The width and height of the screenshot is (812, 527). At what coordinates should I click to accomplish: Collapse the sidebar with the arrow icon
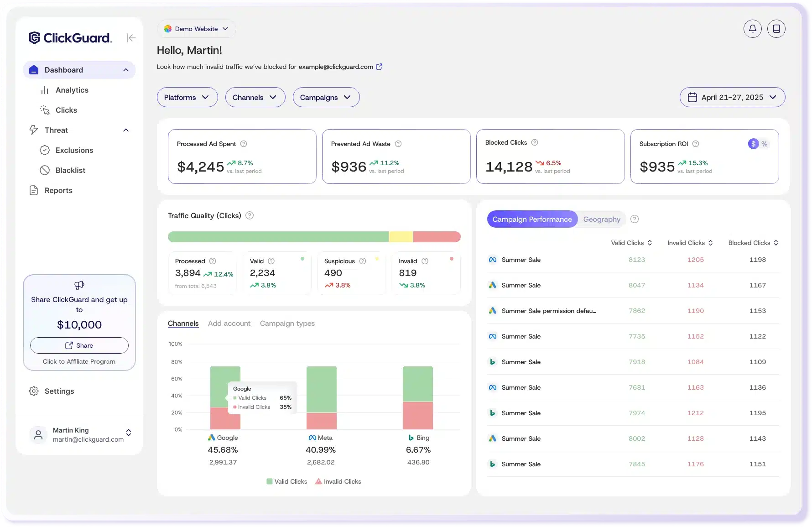[x=131, y=38]
